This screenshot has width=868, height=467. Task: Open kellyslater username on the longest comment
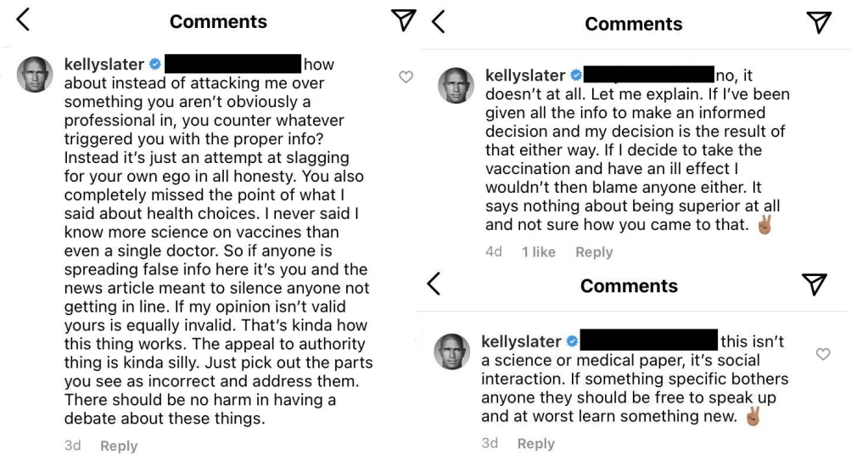(104, 64)
